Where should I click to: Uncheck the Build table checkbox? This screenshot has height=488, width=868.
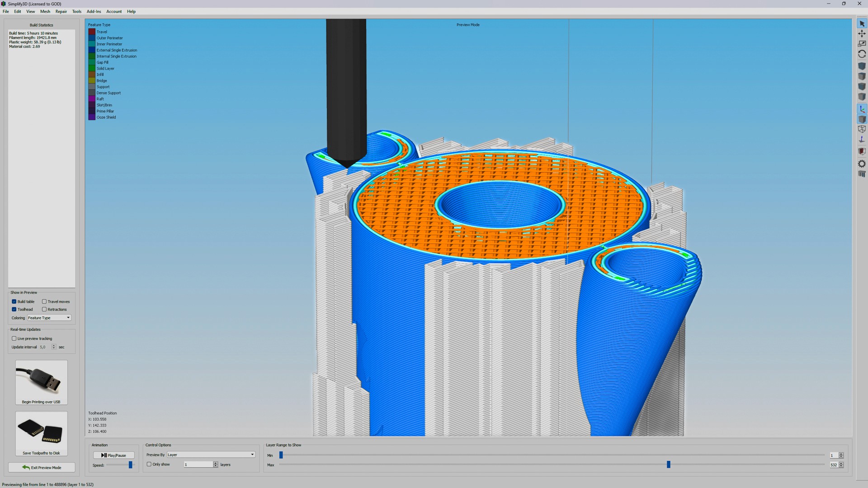[x=14, y=301]
